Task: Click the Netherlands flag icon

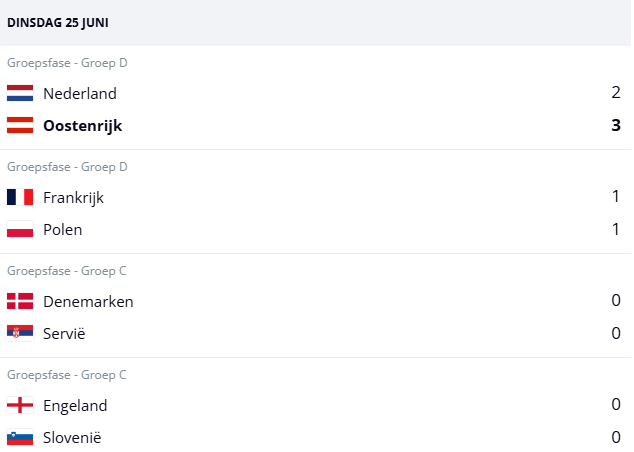Action: tap(20, 94)
